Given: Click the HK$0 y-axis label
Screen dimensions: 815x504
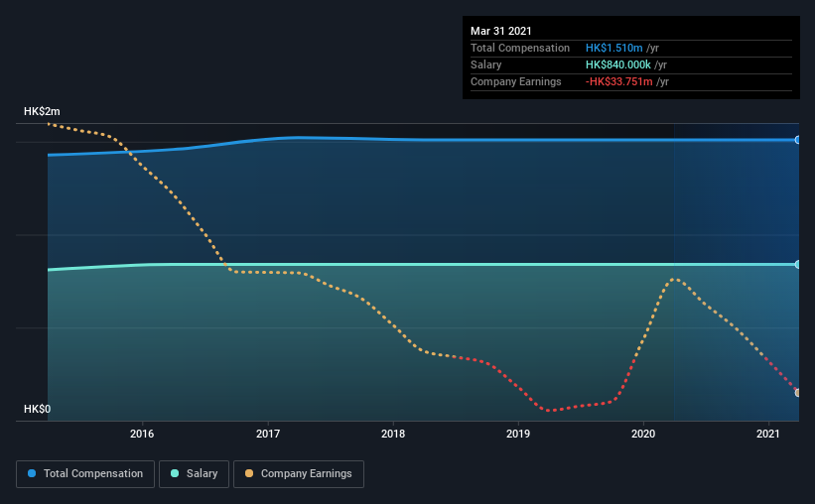Looking at the screenshot, I should 38,410.
